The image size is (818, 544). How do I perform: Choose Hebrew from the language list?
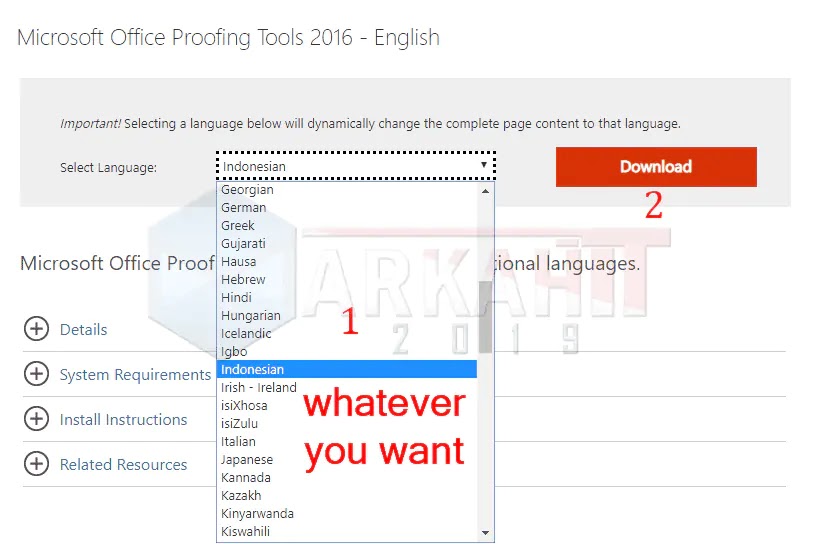tap(347, 280)
